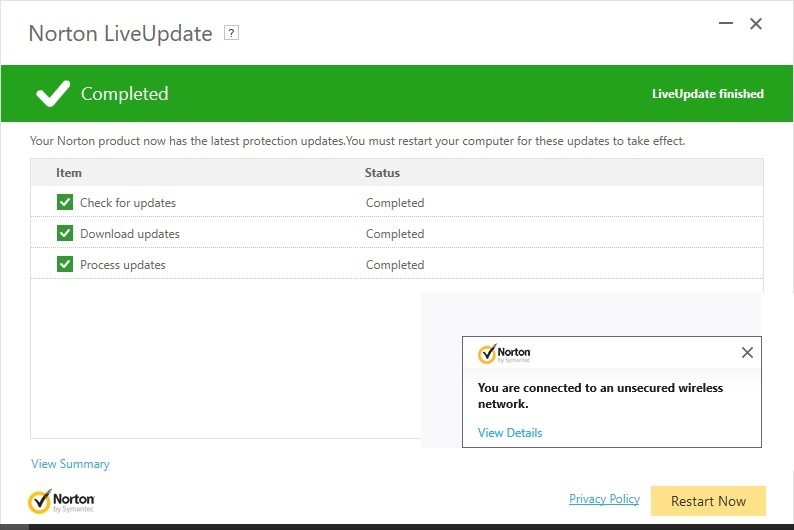Close the Norton LiveUpdate window

756,23
